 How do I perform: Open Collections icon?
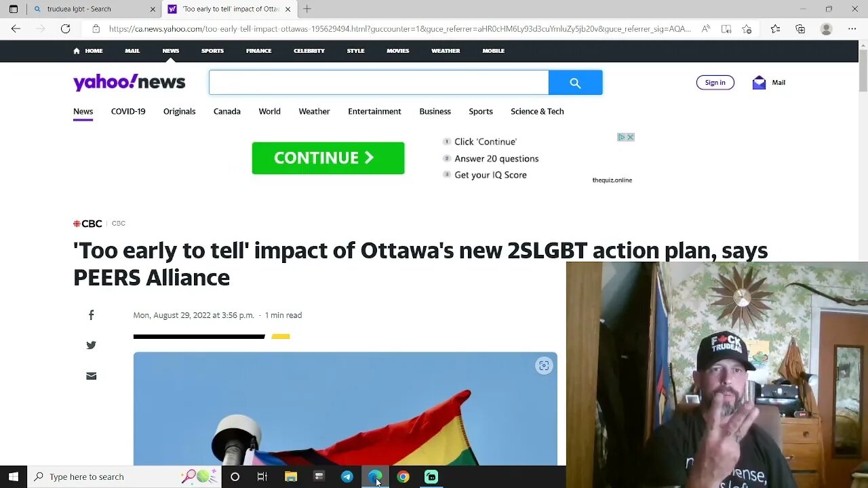(x=800, y=28)
